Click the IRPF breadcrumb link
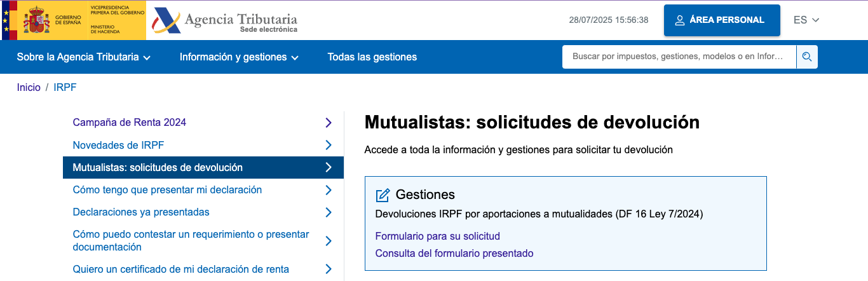The image size is (868, 281). click(x=65, y=88)
